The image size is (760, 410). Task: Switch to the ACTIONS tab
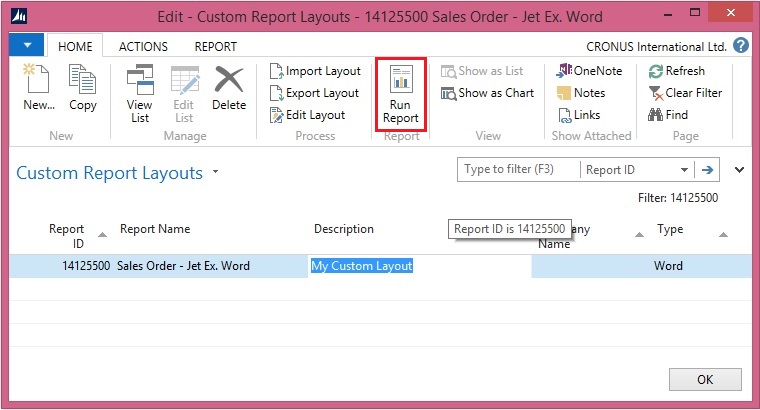(x=143, y=46)
